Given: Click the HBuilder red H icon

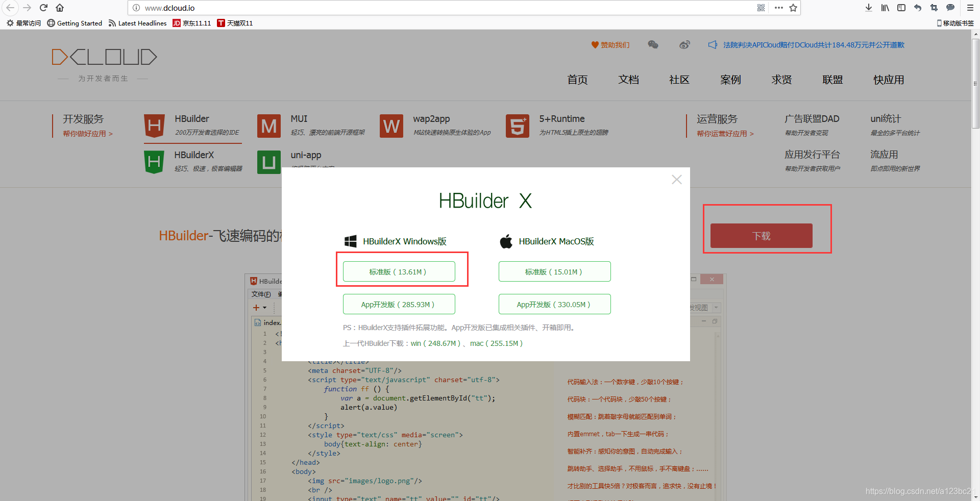Looking at the screenshot, I should tap(154, 126).
